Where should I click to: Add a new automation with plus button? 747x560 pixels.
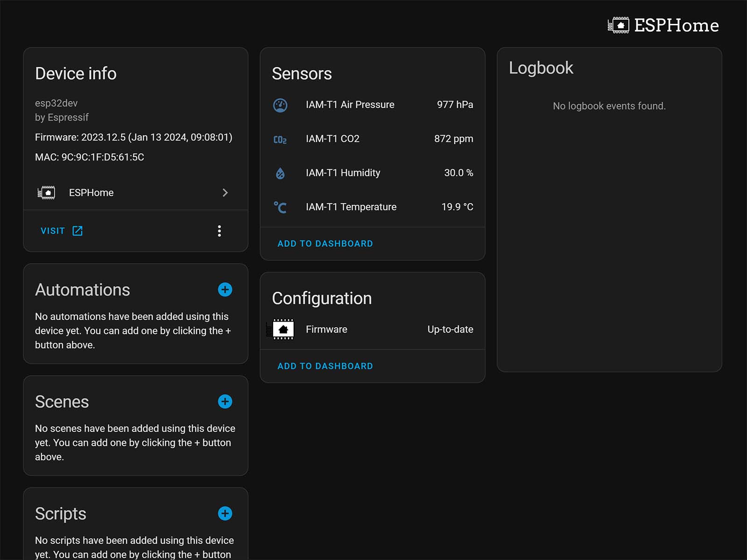click(x=225, y=290)
